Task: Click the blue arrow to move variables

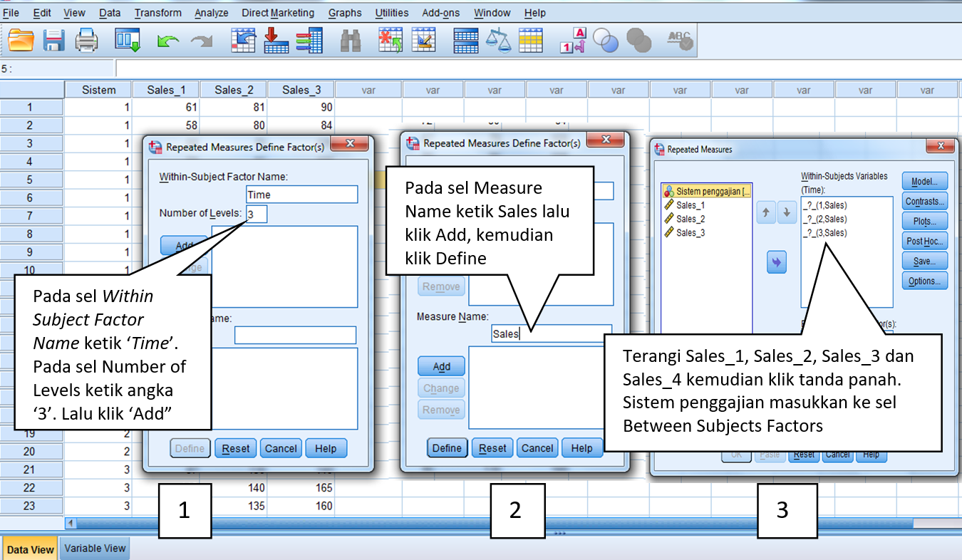Action: click(x=775, y=263)
